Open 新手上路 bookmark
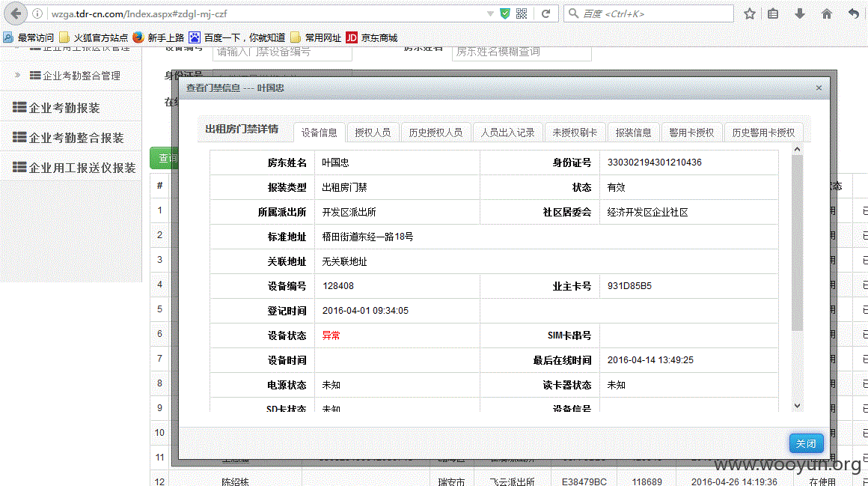 click(159, 37)
